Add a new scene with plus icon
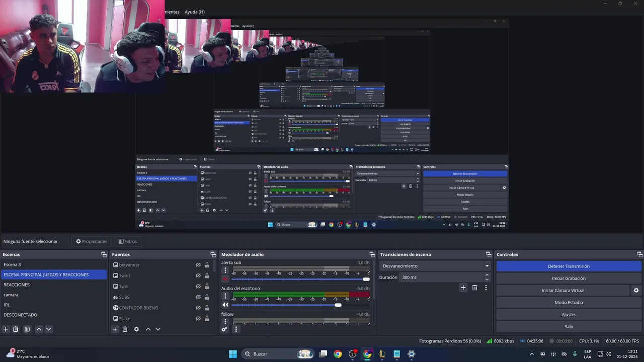644x362 pixels. 6,329
